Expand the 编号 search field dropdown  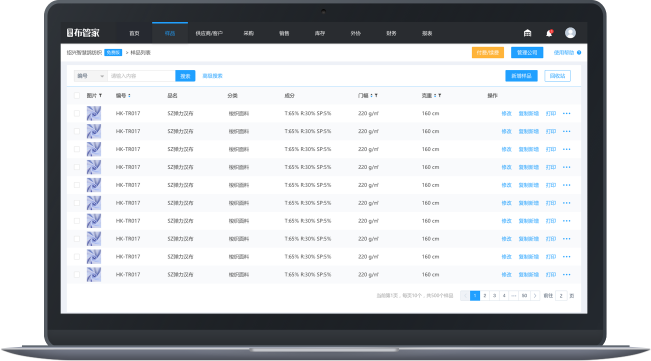pyautogui.click(x=91, y=76)
